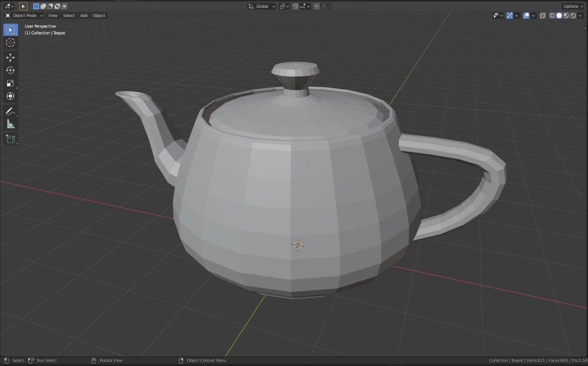Select the Select Box tool in toolbar

coord(11,30)
